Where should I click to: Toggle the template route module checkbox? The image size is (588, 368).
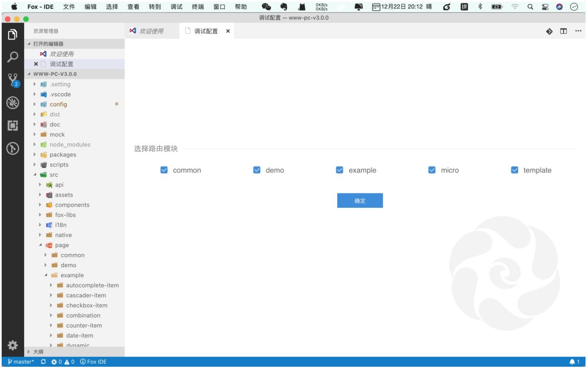514,170
